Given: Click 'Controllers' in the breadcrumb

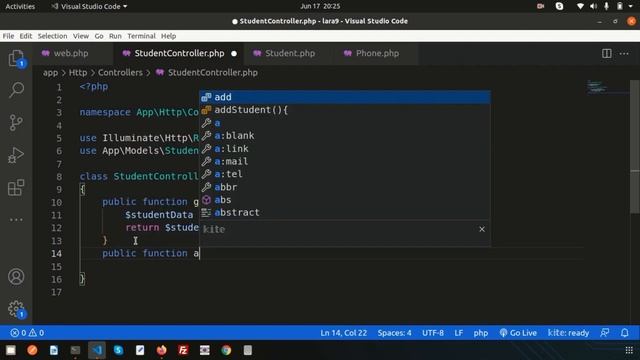Looking at the screenshot, I should point(120,73).
